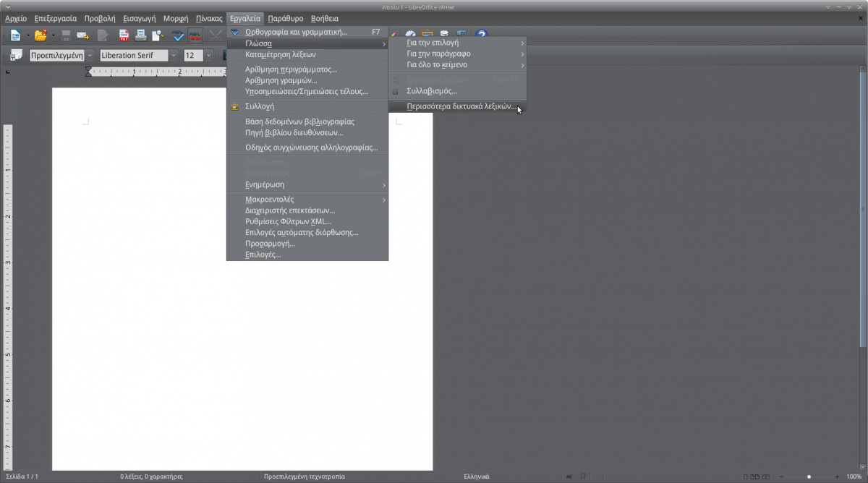Screen dimensions: 868x483
Task: Select Συλλογή menu item
Action: 307,106
